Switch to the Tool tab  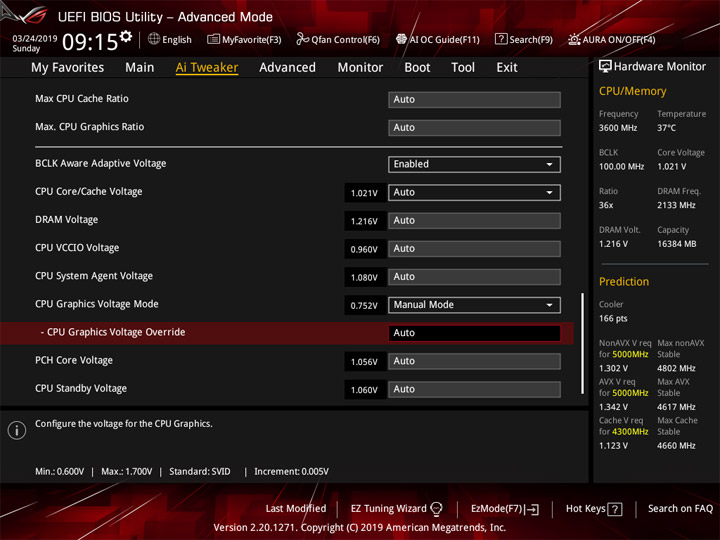pos(463,68)
